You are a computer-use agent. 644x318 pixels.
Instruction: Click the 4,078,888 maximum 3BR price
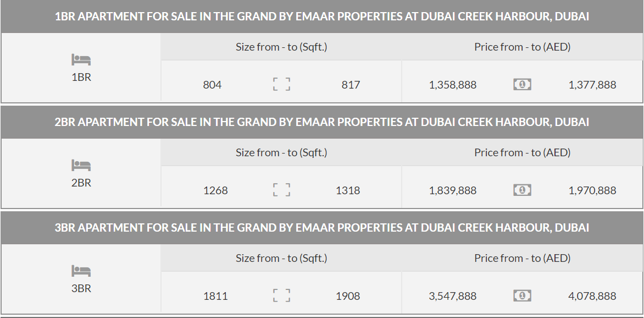pos(592,296)
